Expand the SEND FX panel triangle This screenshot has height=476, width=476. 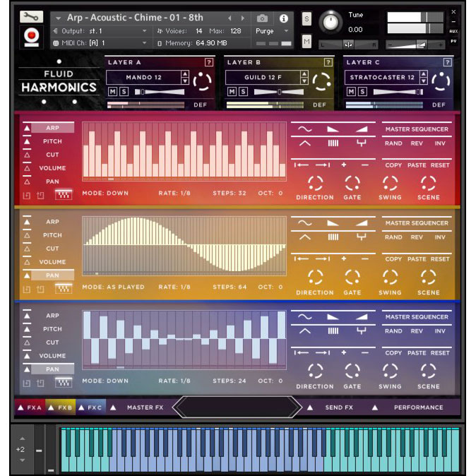pyautogui.click(x=309, y=407)
